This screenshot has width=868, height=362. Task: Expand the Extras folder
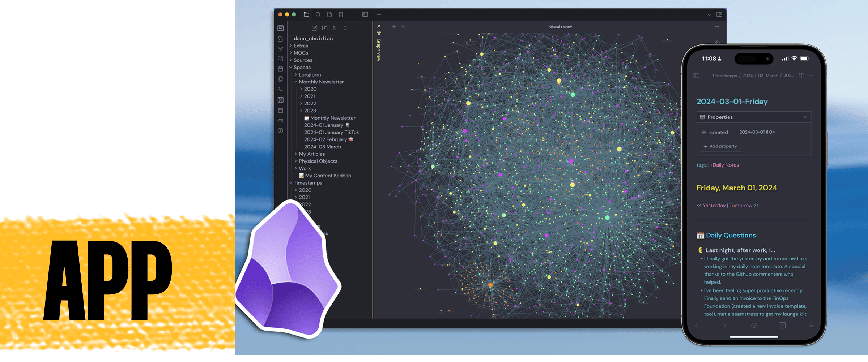301,46
